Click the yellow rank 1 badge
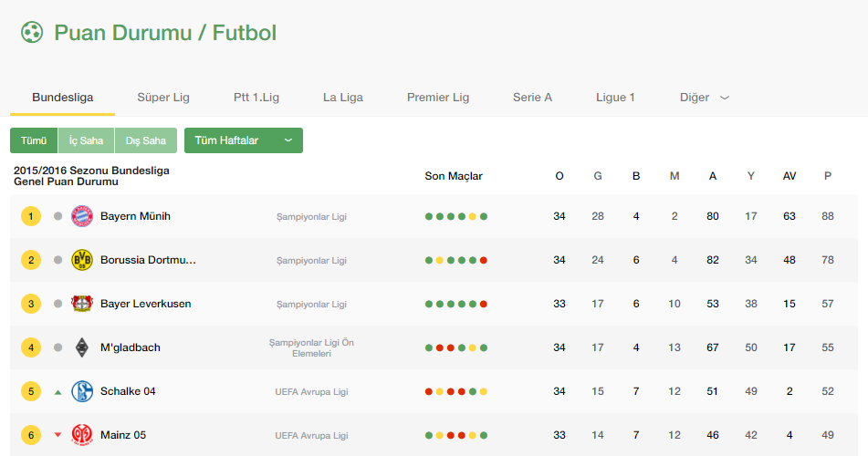Viewport: 868px width, 456px height. point(31,216)
